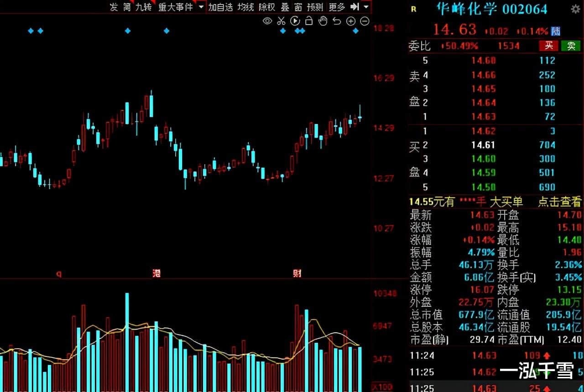Screen dimensions: 584x392
Task: Toggle the chart lock icon
Action: (309, 21)
